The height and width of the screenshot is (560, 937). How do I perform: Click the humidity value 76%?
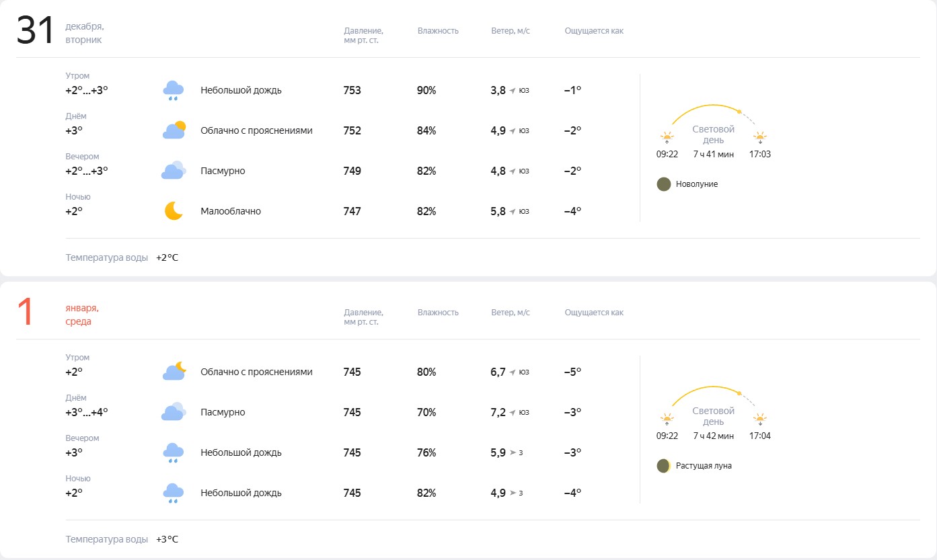point(426,452)
